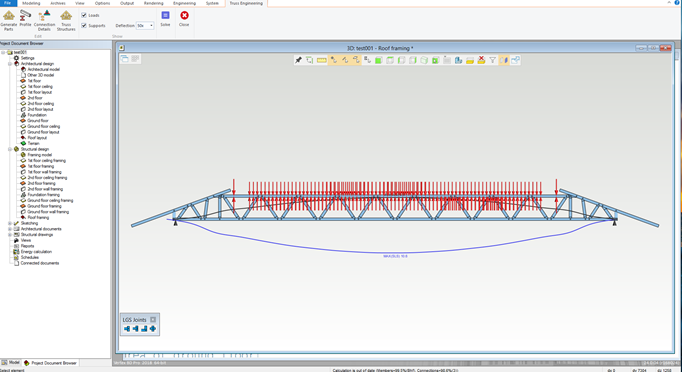Screen dimensions: 682x372
Task: Click the yellow ruler measure icon
Action: point(322,60)
